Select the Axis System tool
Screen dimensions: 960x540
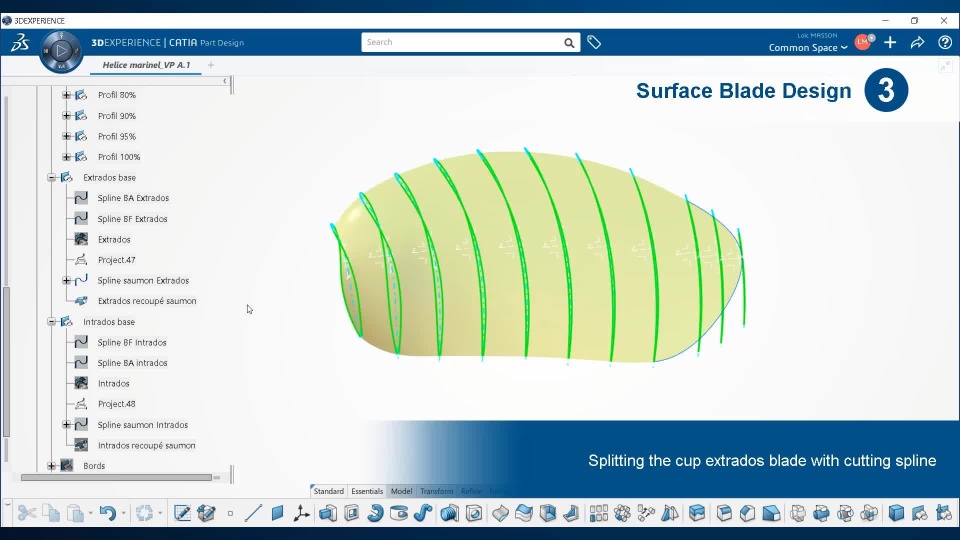pyautogui.click(x=301, y=513)
